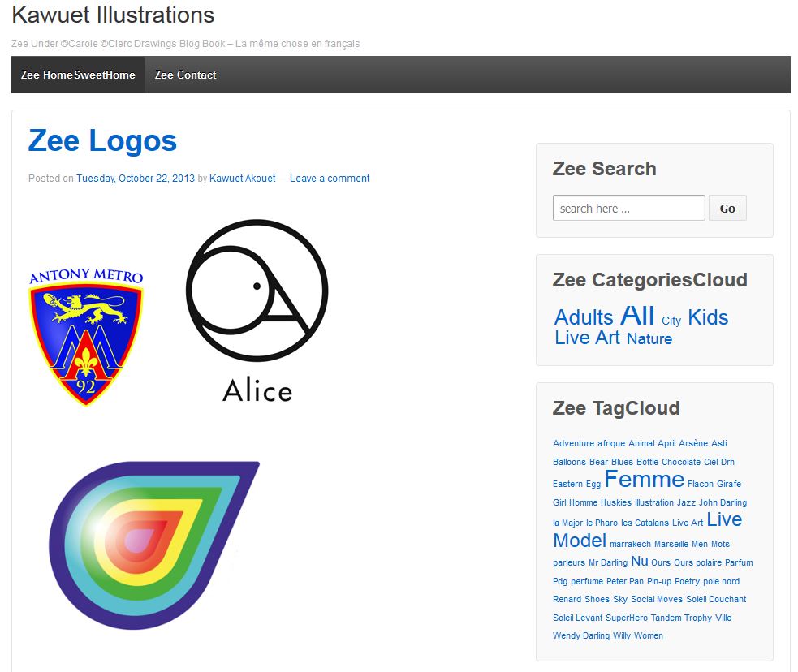The width and height of the screenshot is (798, 672).
Task: Select the pole nord tag
Action: 721,581
